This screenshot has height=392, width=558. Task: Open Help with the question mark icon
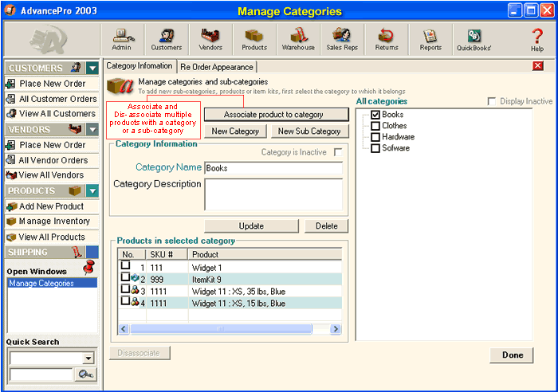pyautogui.click(x=537, y=40)
